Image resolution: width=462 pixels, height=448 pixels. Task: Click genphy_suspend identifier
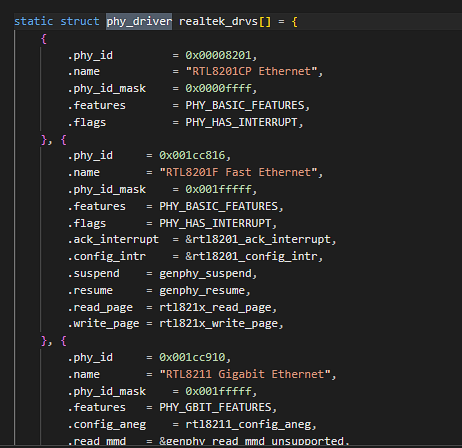click(205, 274)
